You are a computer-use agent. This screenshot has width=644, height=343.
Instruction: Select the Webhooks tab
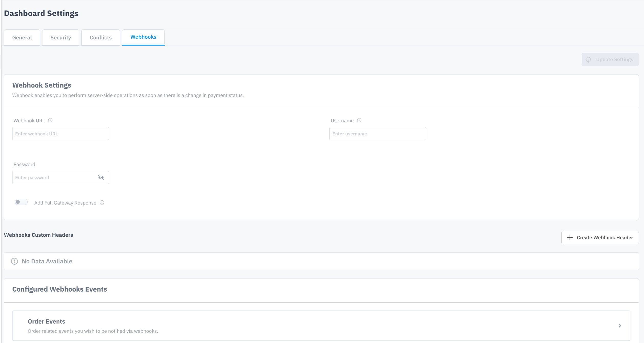[143, 37]
